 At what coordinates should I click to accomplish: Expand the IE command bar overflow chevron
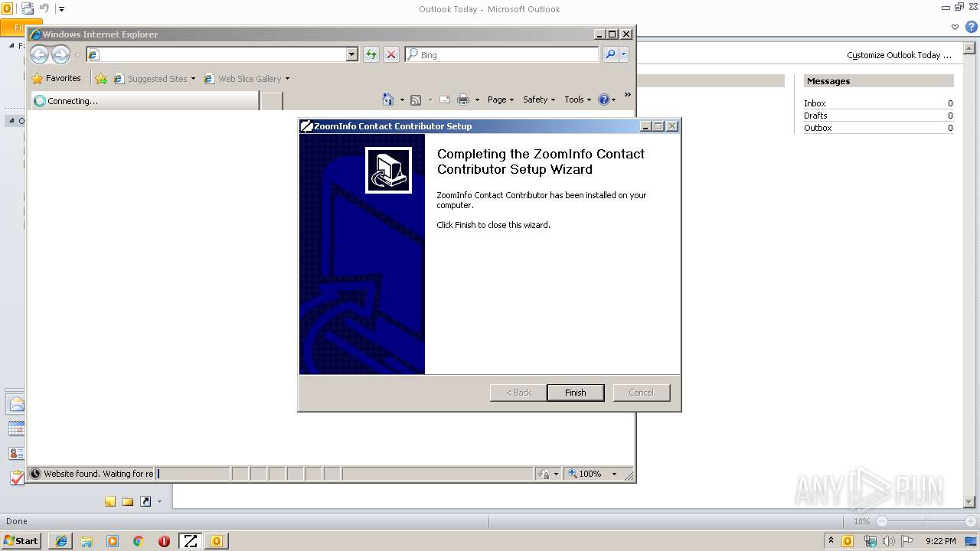627,95
